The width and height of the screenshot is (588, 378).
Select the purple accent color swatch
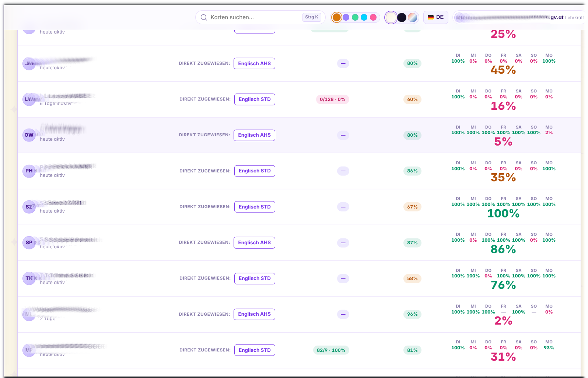point(346,17)
